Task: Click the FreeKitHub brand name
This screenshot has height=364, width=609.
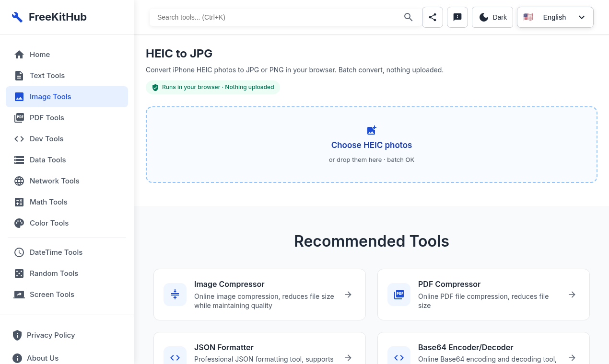Action: click(x=58, y=17)
